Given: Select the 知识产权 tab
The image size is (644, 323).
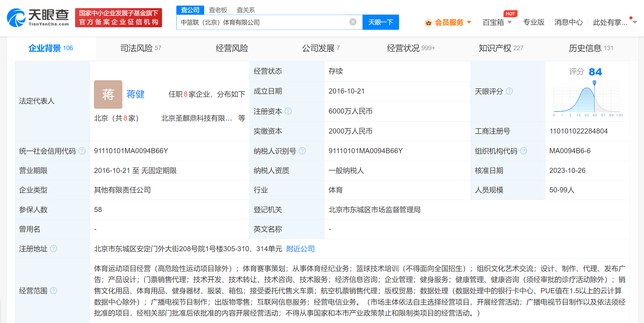Looking at the screenshot, I should point(501,48).
